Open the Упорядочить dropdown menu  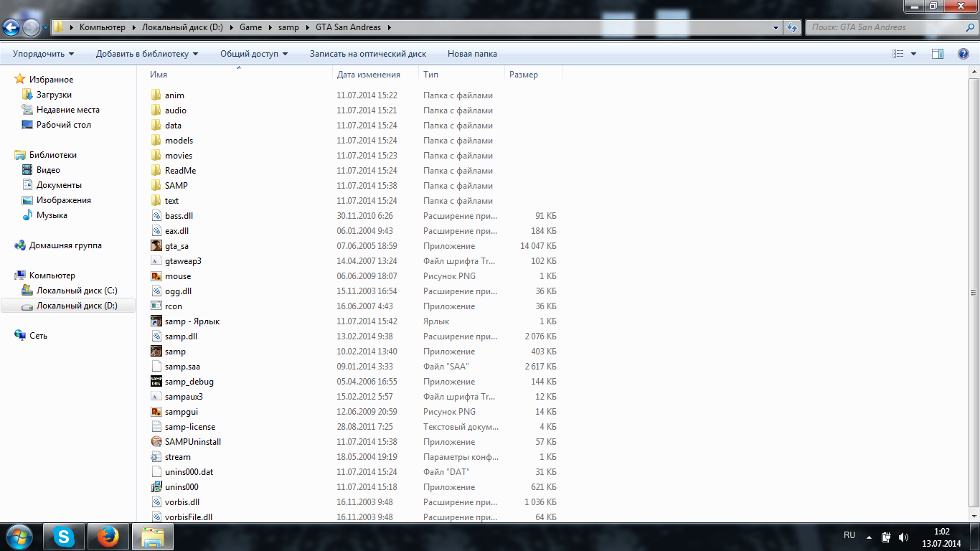[x=43, y=54]
